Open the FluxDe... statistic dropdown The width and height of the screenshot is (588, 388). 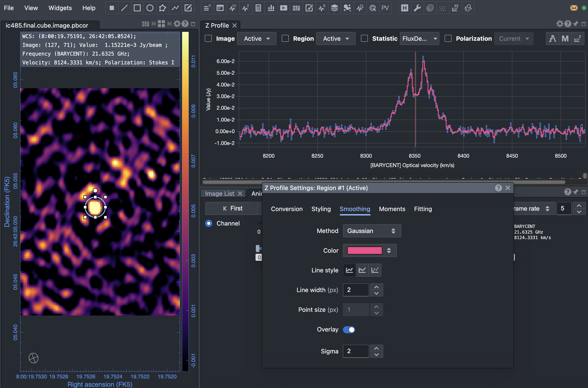[419, 39]
